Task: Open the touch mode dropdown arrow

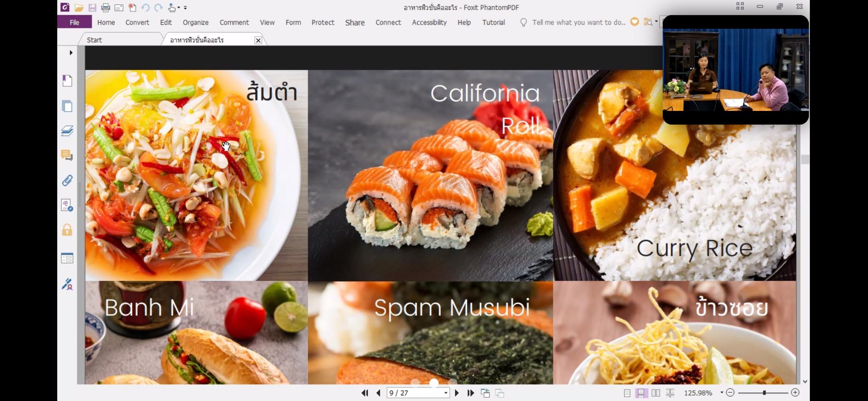Action: [178, 8]
